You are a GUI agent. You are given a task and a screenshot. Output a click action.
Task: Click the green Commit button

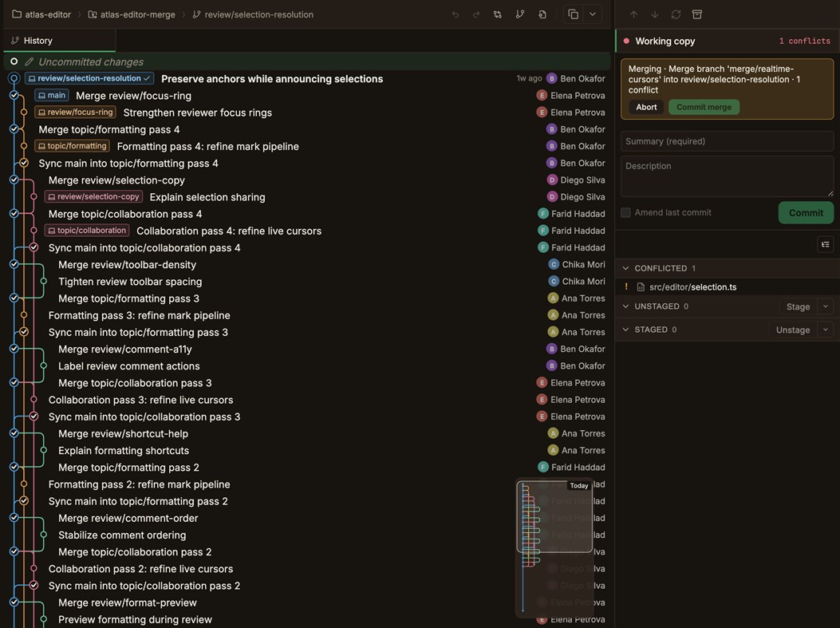806,213
